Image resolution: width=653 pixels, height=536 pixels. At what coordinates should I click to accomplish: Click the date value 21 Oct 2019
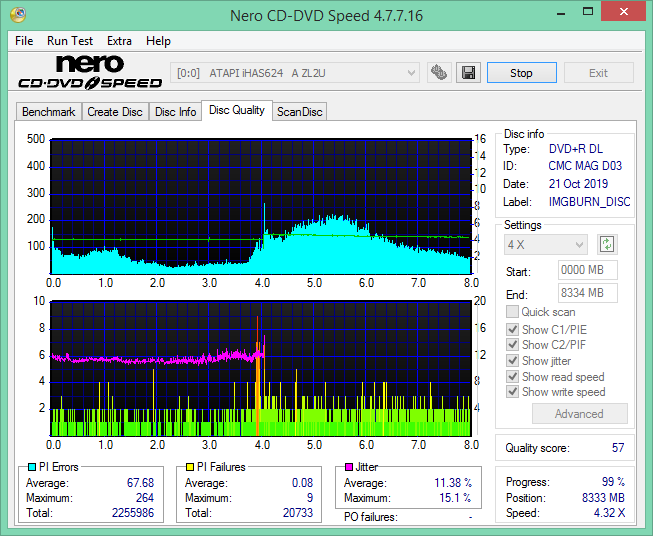(578, 184)
